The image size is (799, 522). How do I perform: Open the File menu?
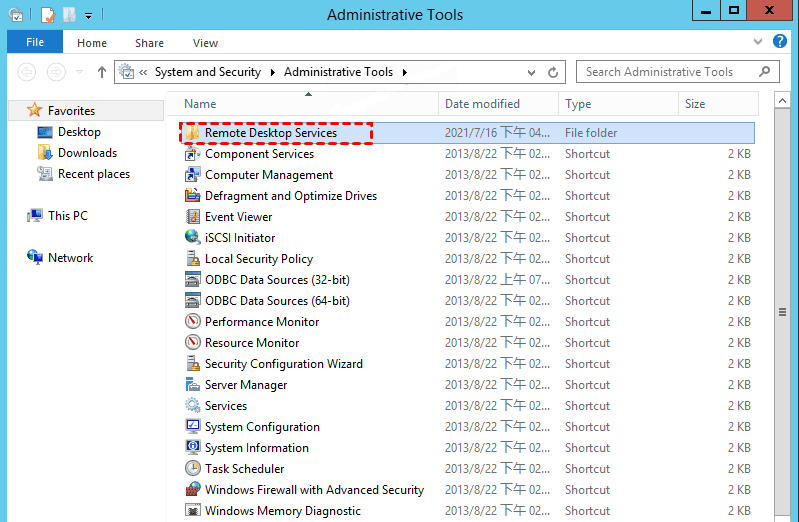[x=34, y=43]
